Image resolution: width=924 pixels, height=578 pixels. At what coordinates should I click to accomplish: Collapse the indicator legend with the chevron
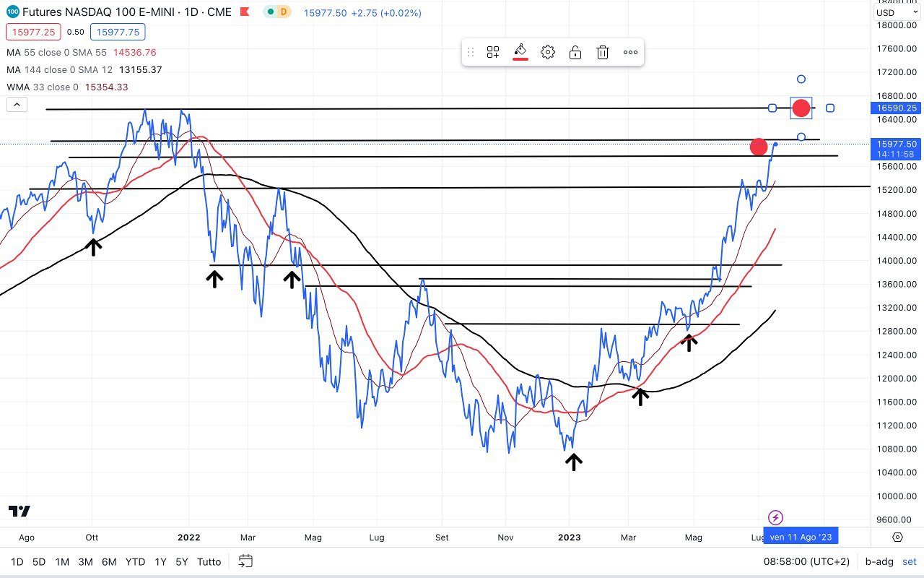point(17,105)
